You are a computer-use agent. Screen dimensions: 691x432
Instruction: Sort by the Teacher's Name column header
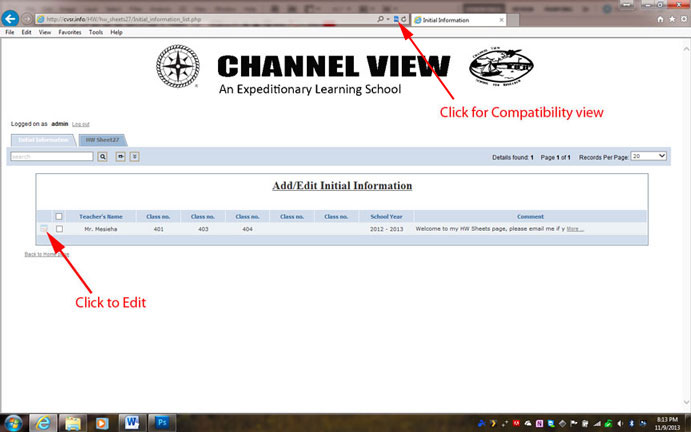(x=101, y=216)
